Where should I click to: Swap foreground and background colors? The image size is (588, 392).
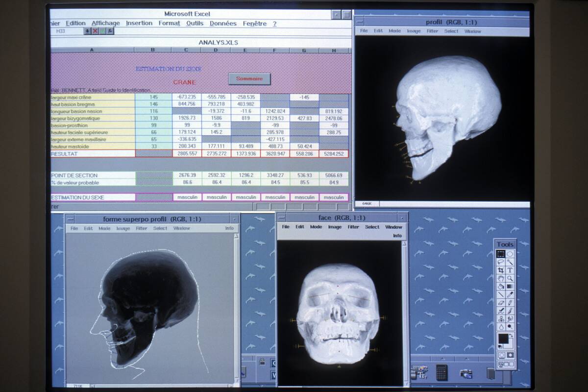[512, 336]
